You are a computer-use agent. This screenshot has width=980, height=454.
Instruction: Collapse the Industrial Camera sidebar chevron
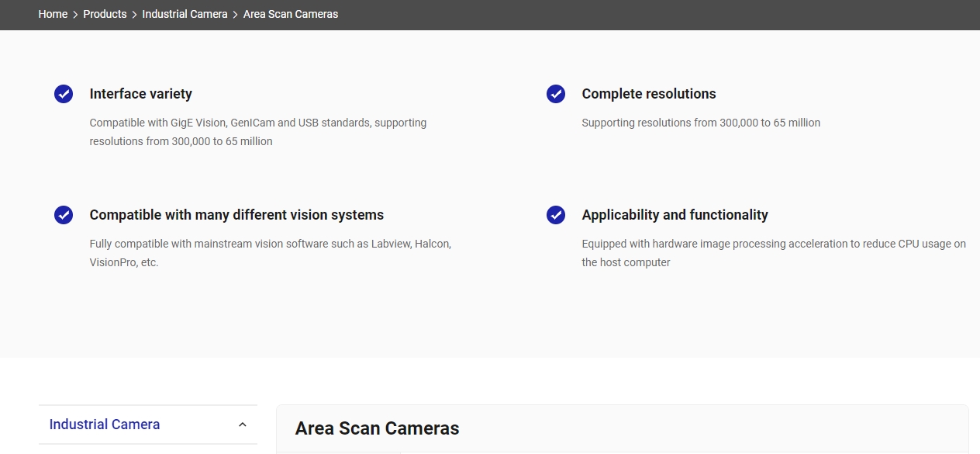click(x=242, y=425)
